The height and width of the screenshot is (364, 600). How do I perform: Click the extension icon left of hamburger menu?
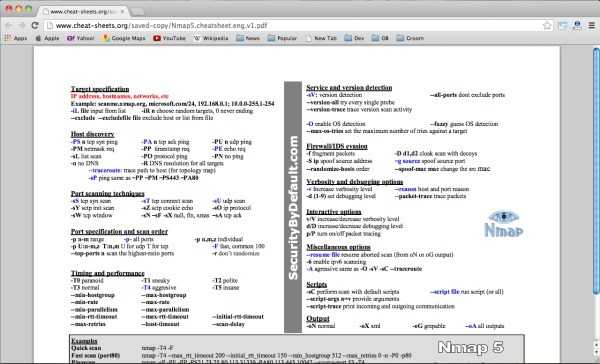(577, 26)
